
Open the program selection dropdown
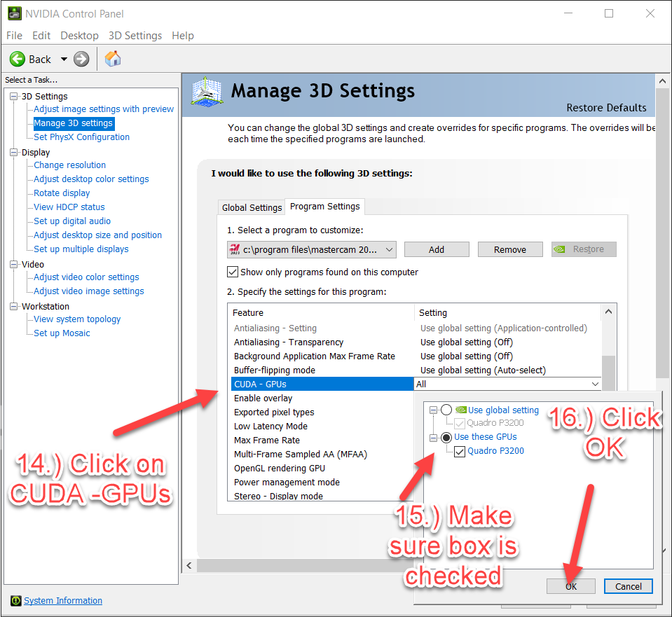point(390,250)
